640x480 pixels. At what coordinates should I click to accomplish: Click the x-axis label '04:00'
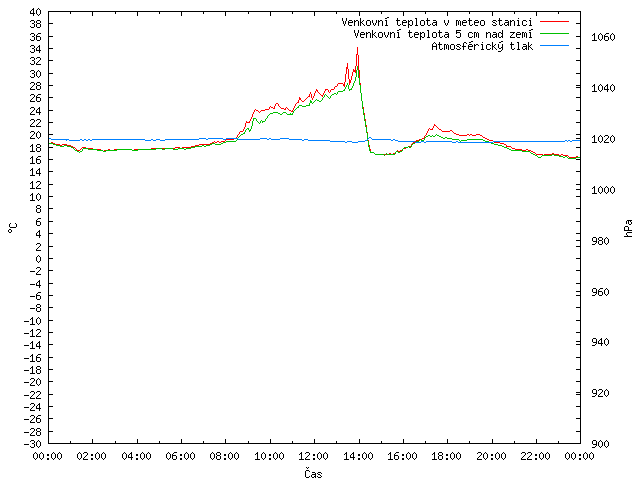click(136, 456)
